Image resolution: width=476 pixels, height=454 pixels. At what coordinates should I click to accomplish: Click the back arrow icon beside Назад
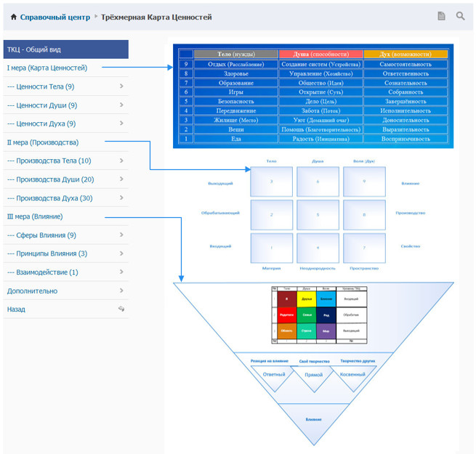121,309
